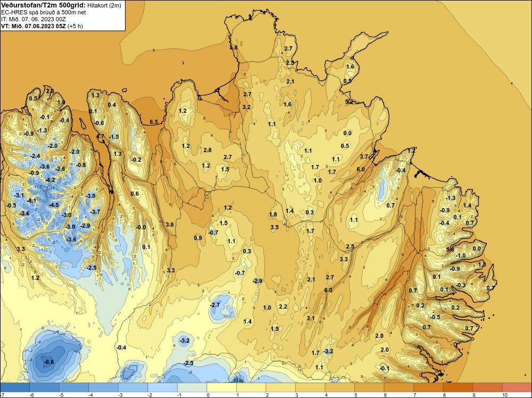Select the temperature label '-1.5'
Viewport: 532px width, 398px height.
[114, 137]
